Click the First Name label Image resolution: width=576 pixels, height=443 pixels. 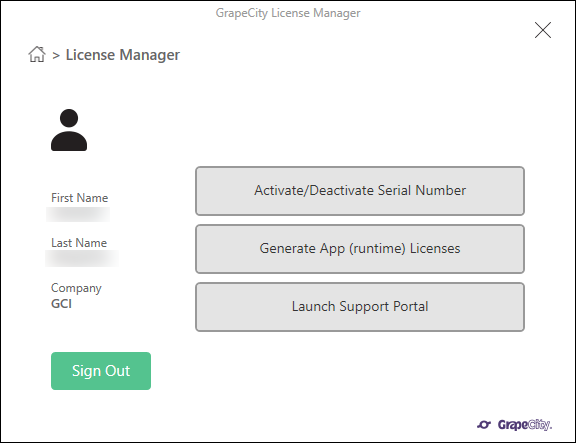79,198
